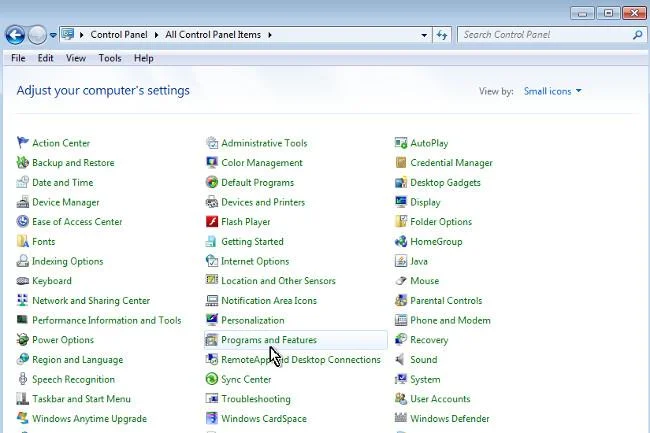Click the Color Management icon
The height and width of the screenshot is (433, 650).
coord(212,162)
